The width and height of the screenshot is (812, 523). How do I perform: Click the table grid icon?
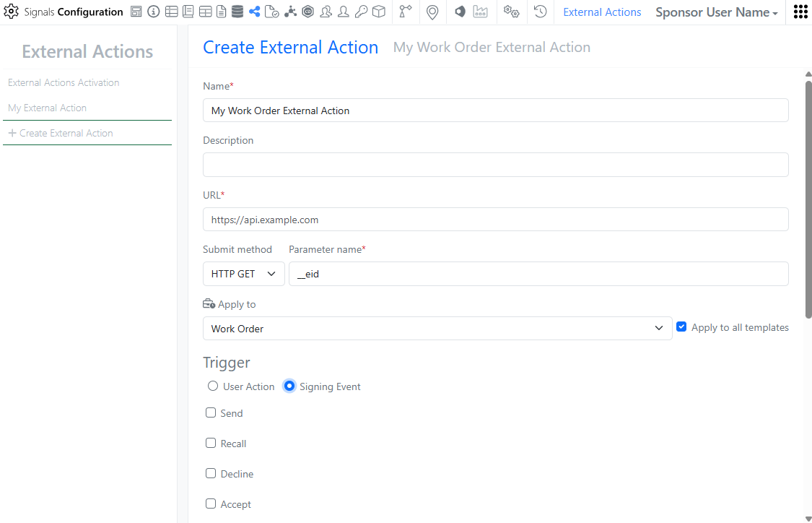tap(206, 12)
